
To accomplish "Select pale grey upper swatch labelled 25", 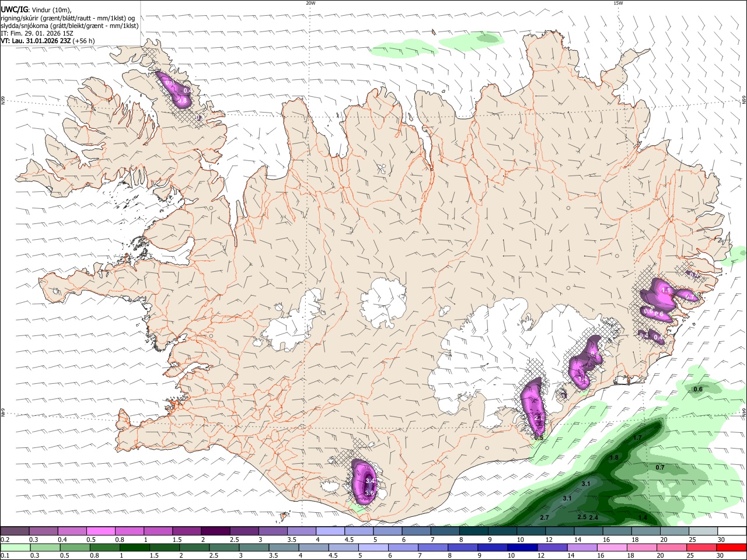I will [703, 531].
